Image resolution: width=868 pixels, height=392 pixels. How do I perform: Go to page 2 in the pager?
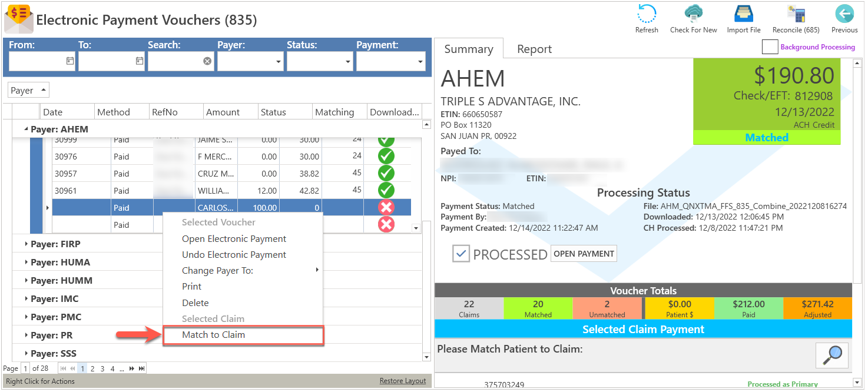coord(92,369)
